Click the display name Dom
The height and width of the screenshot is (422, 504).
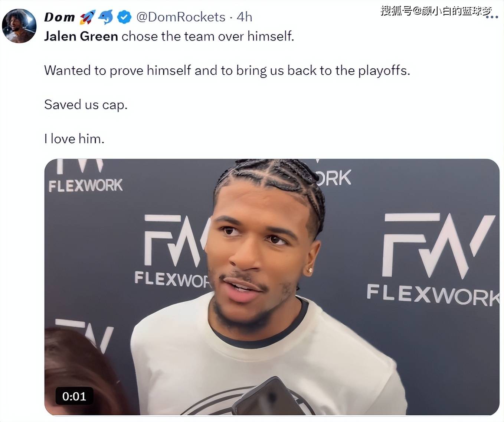59,17
